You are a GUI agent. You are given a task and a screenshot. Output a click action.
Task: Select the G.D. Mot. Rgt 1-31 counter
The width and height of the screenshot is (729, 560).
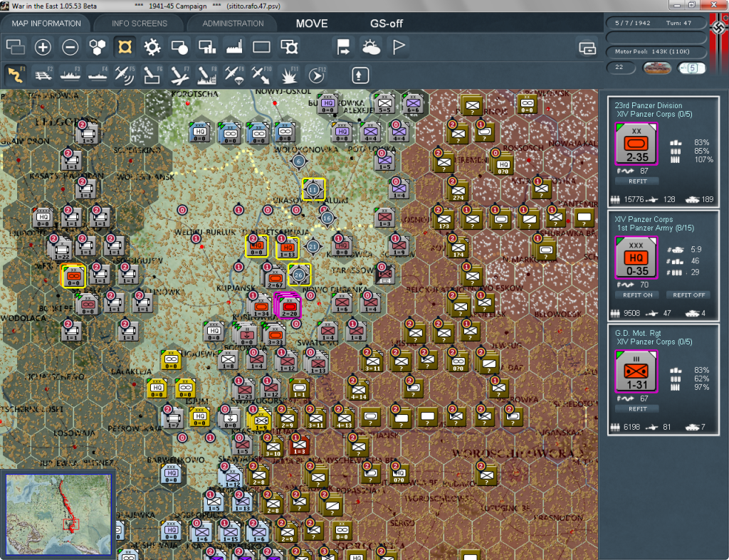click(x=636, y=371)
